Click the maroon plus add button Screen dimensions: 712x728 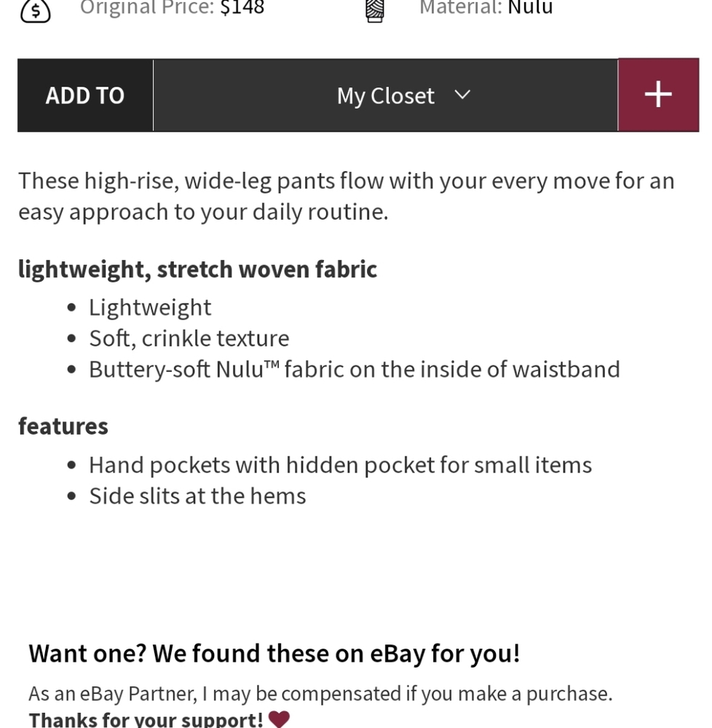tap(658, 95)
